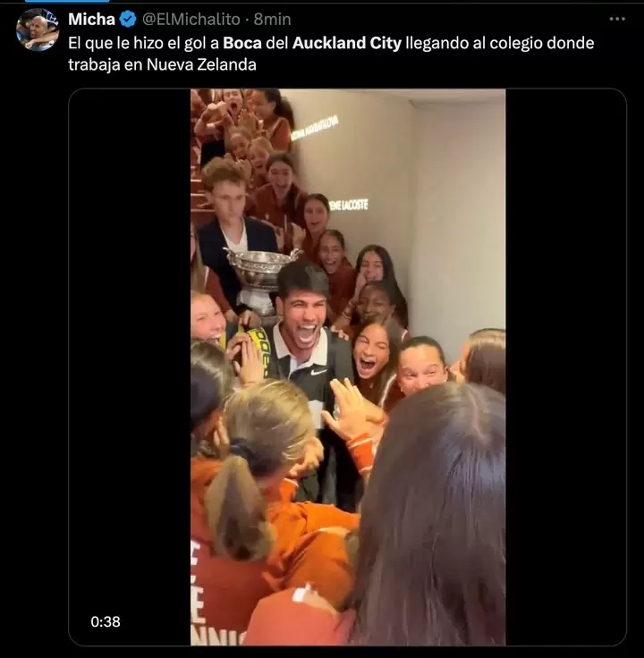
Task: Click the Nike logo on the black shirt
Action: click(318, 371)
